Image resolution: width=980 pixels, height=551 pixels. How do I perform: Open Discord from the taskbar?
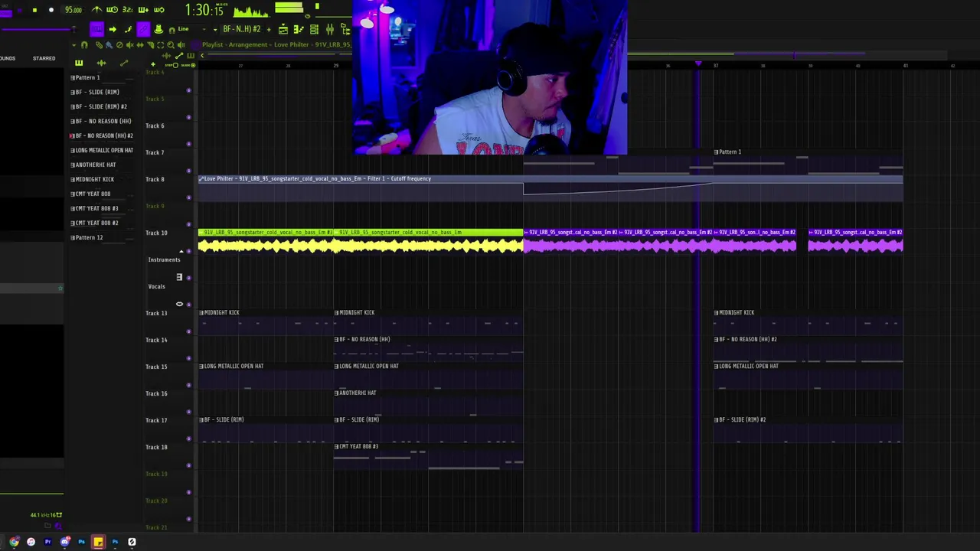(x=64, y=542)
